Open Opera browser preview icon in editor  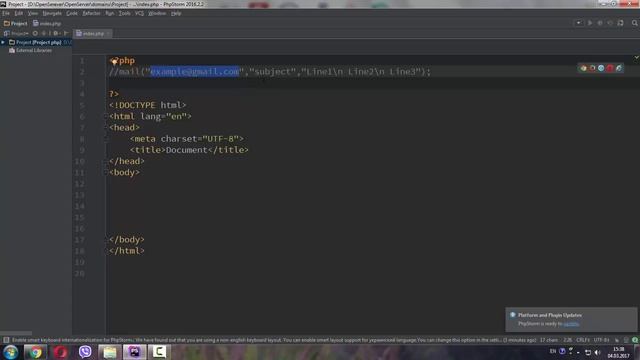click(610, 68)
